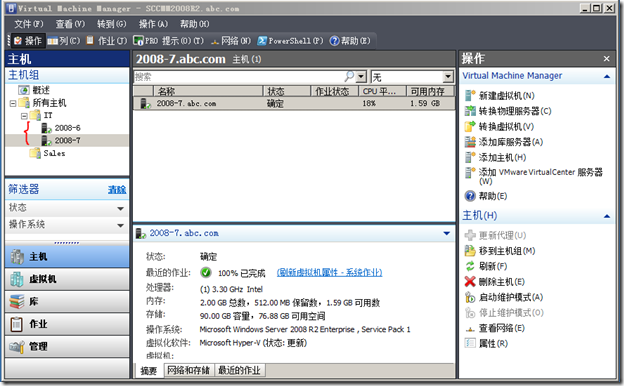
Task: Click the 添加 VMware VirtualCenter 服务器 icon
Action: (x=470, y=172)
